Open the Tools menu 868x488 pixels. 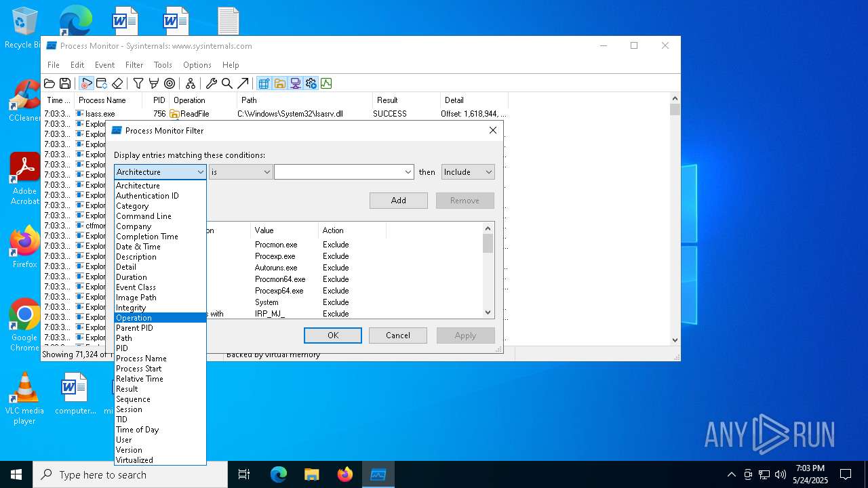point(163,65)
